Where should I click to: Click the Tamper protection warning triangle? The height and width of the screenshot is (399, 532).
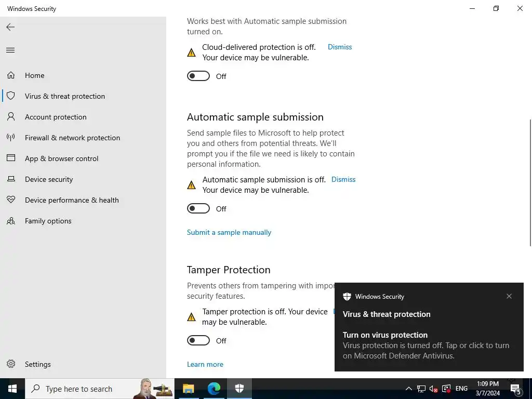(x=191, y=317)
